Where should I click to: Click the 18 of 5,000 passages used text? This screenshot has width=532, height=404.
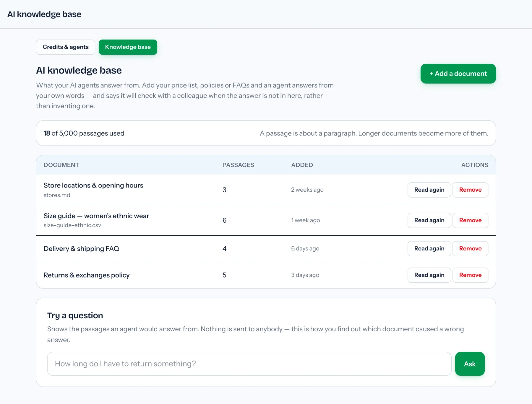tap(84, 133)
